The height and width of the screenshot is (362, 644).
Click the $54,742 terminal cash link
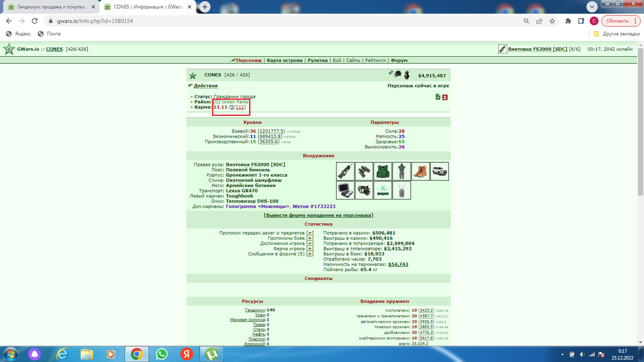398,264
